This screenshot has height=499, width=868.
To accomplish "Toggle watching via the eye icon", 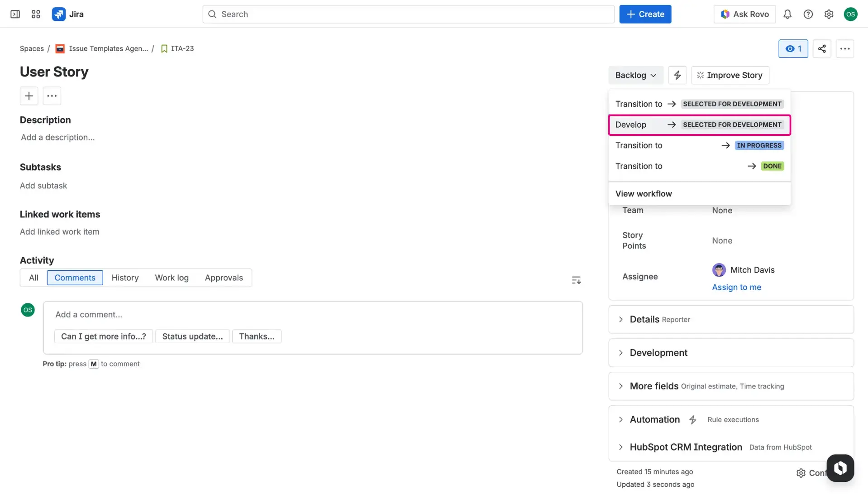I will coord(793,48).
